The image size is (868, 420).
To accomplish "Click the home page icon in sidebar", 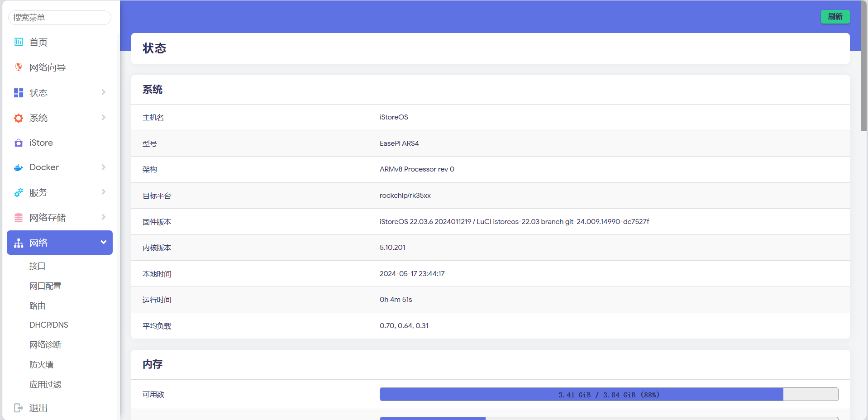I will coord(19,42).
